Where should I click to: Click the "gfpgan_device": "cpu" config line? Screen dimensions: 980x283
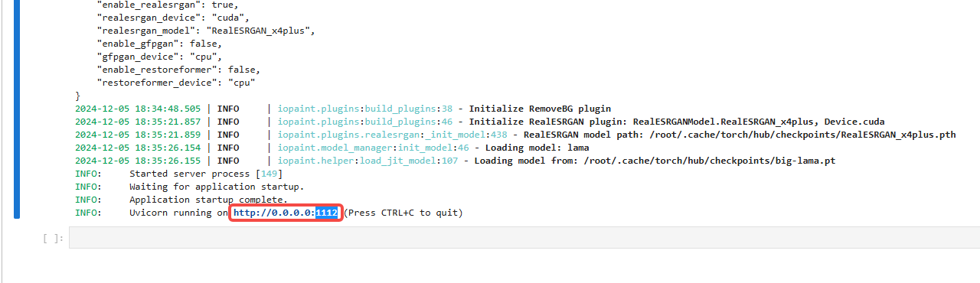[160, 57]
